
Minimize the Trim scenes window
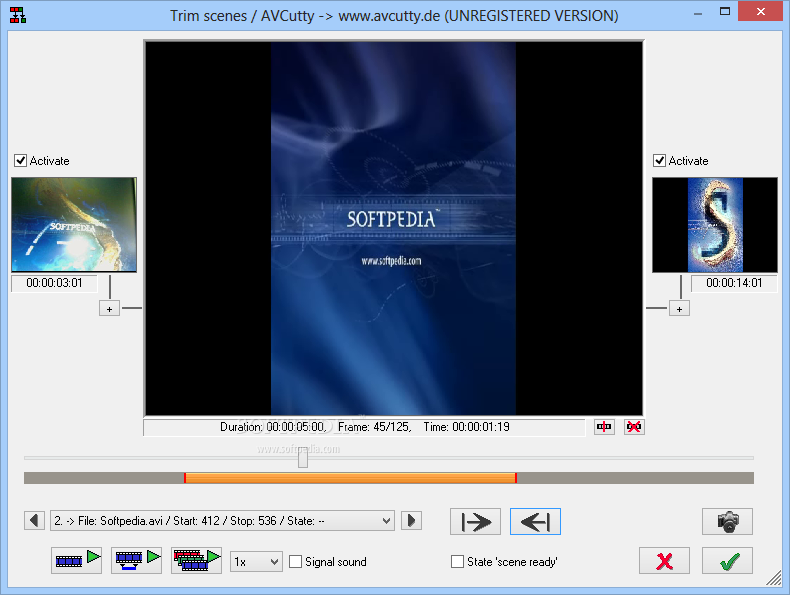pyautogui.click(x=698, y=14)
